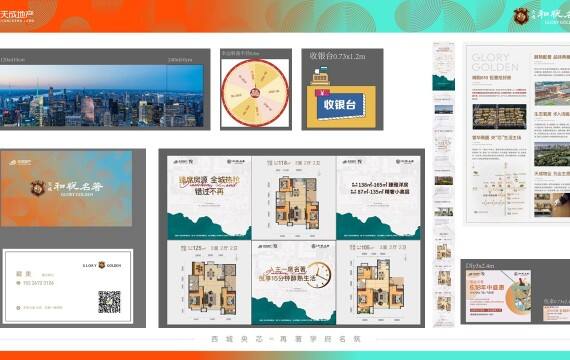The height and width of the screenshot is (360, 570).
Task: Select the night aerial site photo in brochure
Action: [x=499, y=117]
